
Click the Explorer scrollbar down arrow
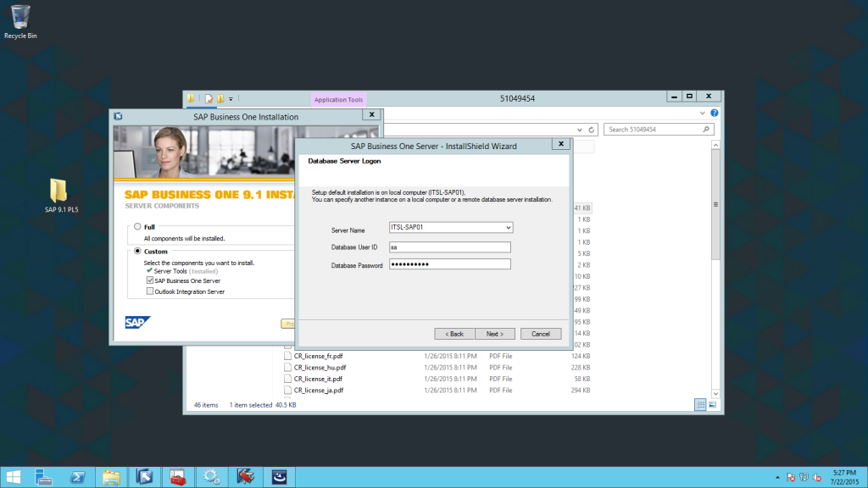715,393
